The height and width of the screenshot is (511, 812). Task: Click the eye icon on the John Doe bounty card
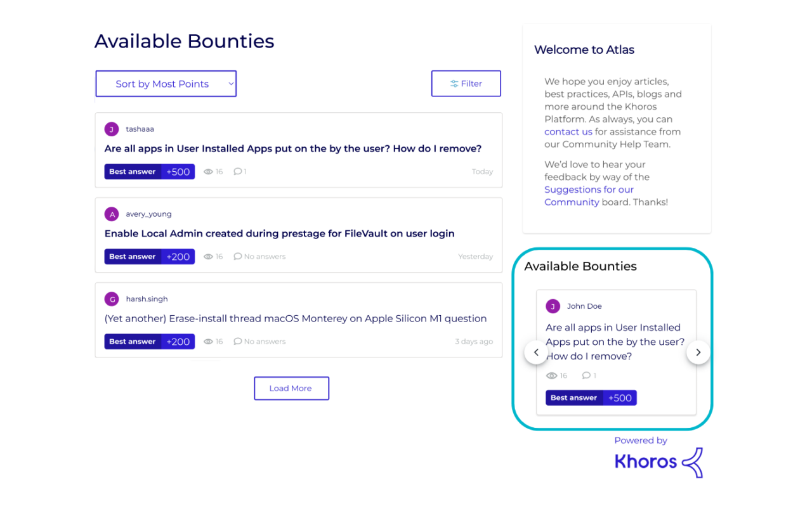(x=551, y=375)
